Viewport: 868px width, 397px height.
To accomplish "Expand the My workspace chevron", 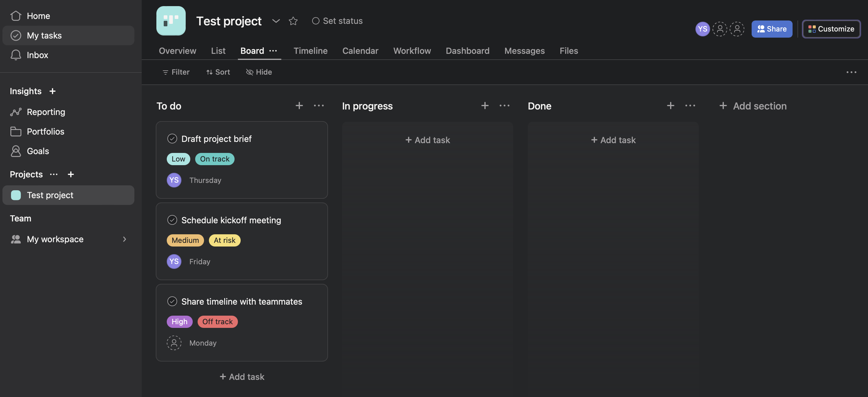I will tap(124, 239).
